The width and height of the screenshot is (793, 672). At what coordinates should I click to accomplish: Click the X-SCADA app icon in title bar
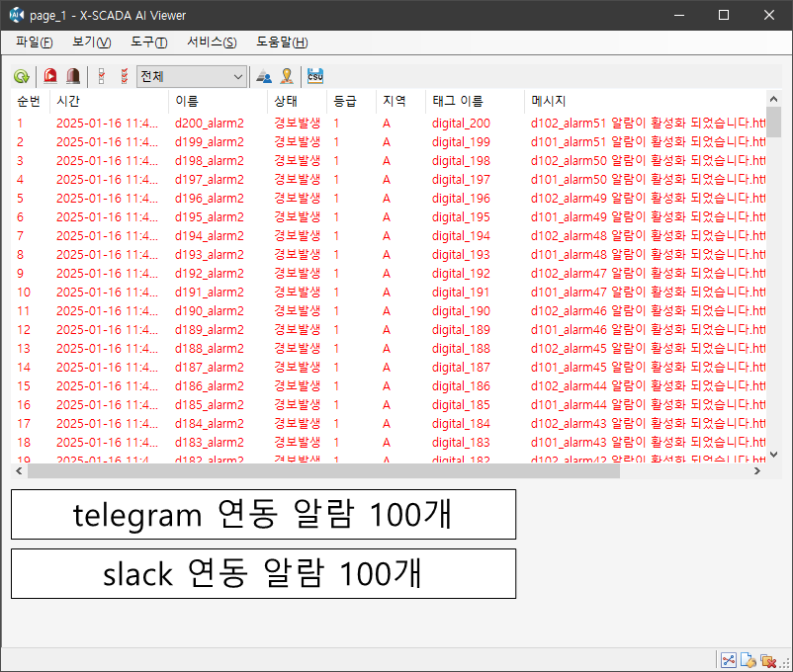[16, 15]
